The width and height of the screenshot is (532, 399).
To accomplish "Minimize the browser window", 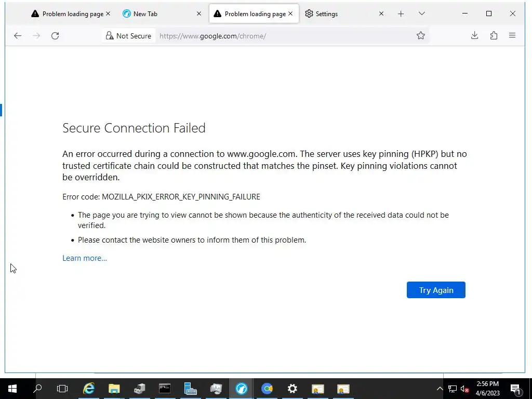I will click(465, 14).
